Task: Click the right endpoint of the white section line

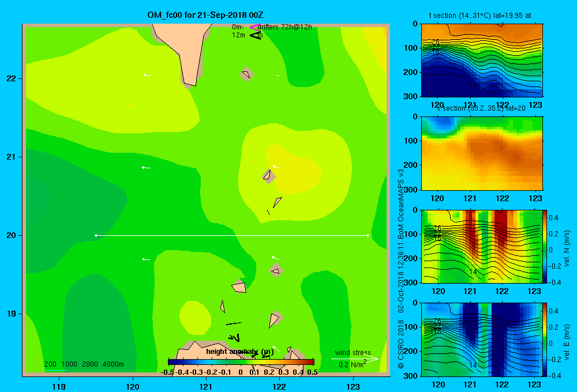Action: 368,235
